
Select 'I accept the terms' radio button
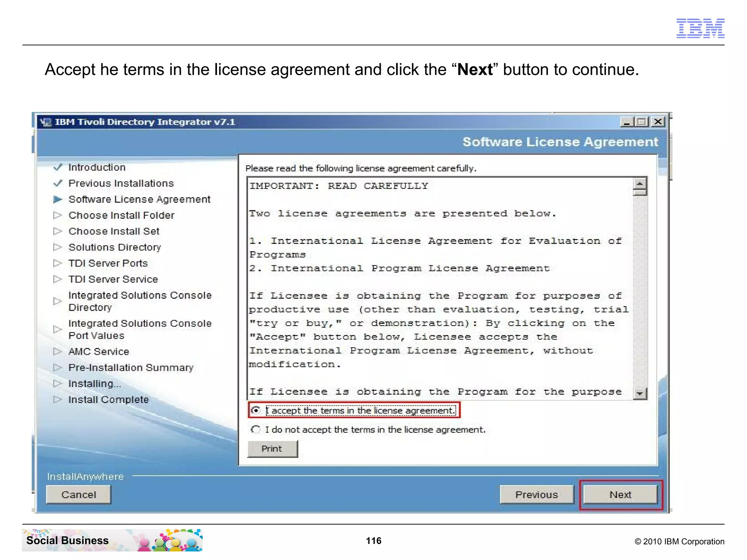point(256,410)
